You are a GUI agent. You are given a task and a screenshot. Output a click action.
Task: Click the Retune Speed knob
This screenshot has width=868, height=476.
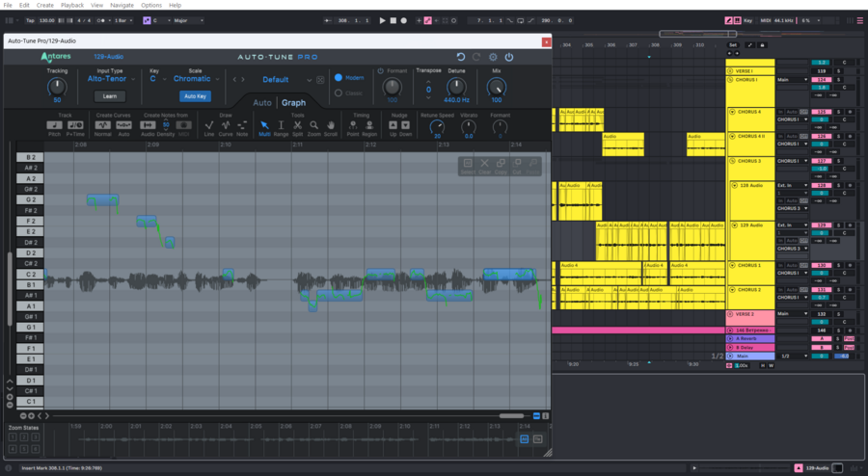click(437, 125)
